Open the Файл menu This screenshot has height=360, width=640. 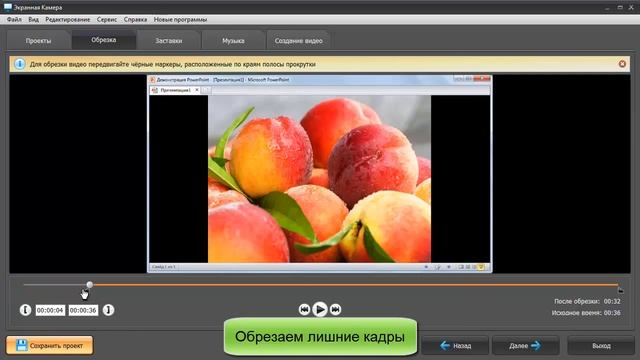click(14, 20)
